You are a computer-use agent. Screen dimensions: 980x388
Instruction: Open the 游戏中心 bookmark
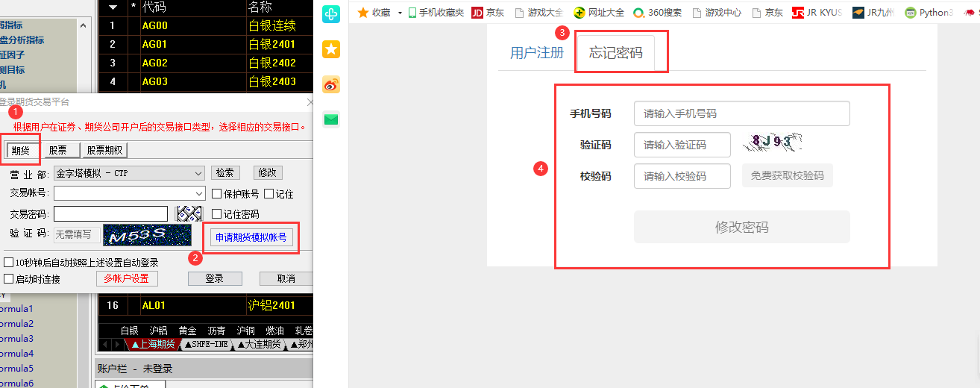[717, 13]
